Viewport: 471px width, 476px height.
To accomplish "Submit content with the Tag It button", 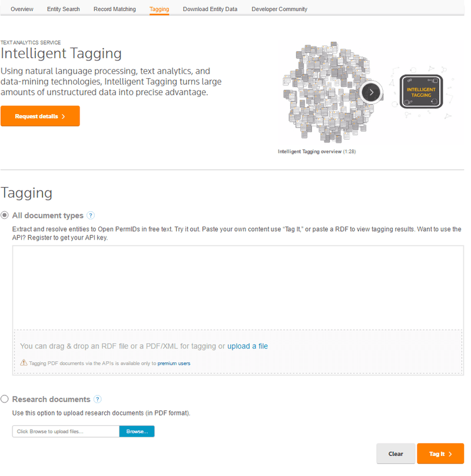I will 440,453.
